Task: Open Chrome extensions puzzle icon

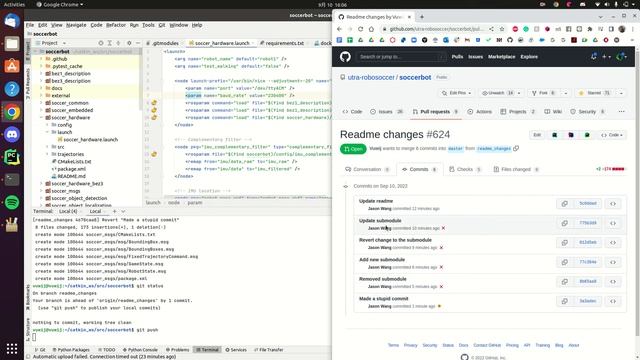Action: (x=590, y=29)
